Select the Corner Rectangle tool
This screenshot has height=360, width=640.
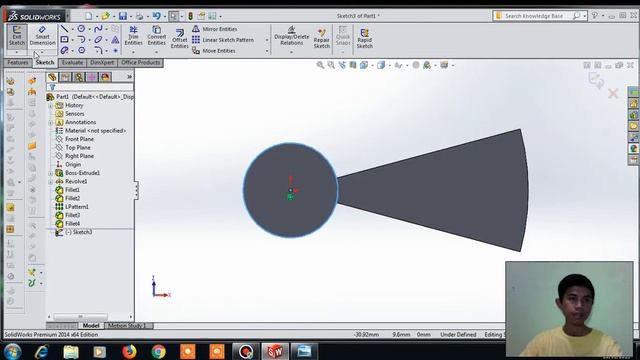coord(64,40)
